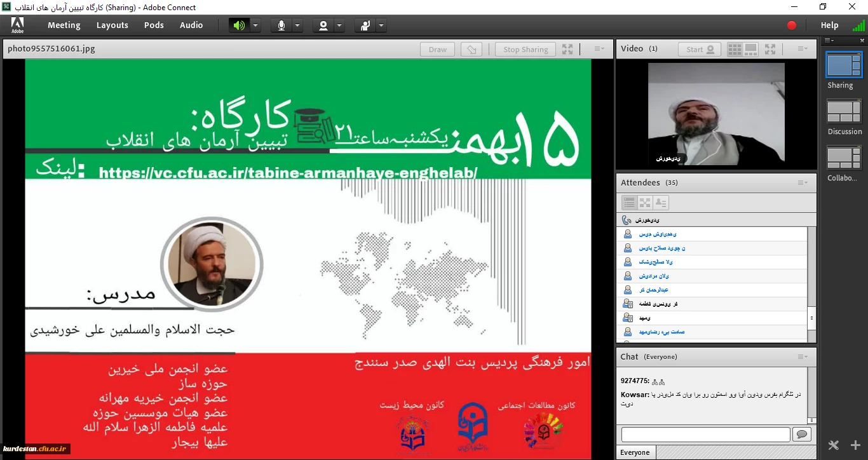Viewport: 868px width, 460px height.
Task: Click the send chat message icon
Action: [802, 435]
